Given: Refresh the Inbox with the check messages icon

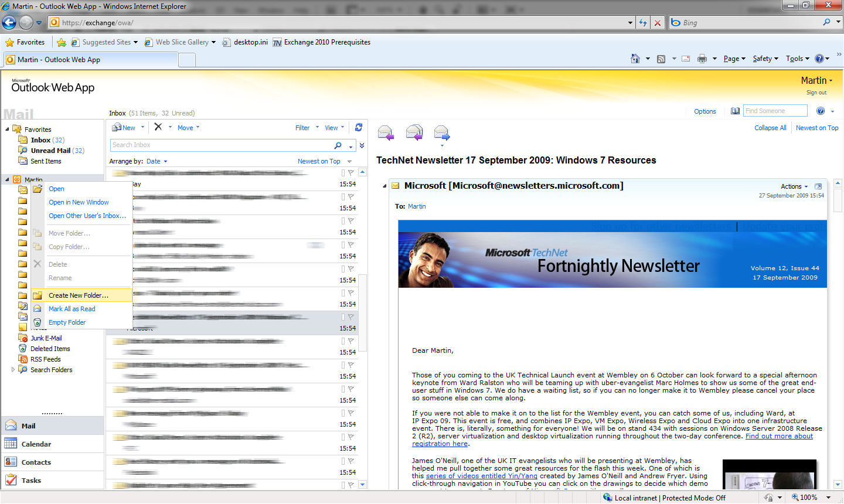Looking at the screenshot, I should click(359, 127).
